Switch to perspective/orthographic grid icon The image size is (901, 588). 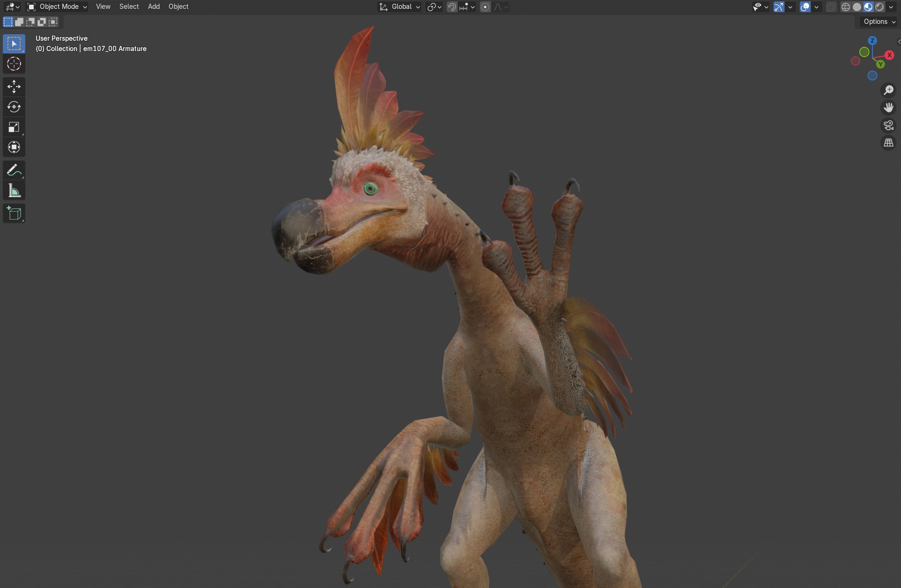pyautogui.click(x=888, y=143)
